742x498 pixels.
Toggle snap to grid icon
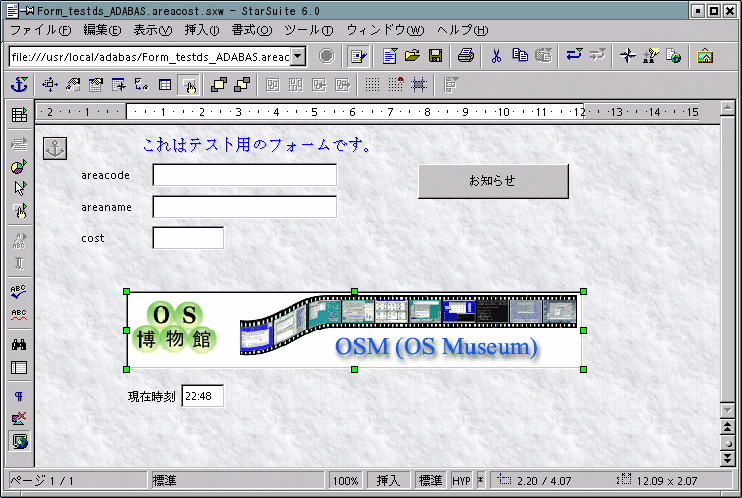point(395,85)
